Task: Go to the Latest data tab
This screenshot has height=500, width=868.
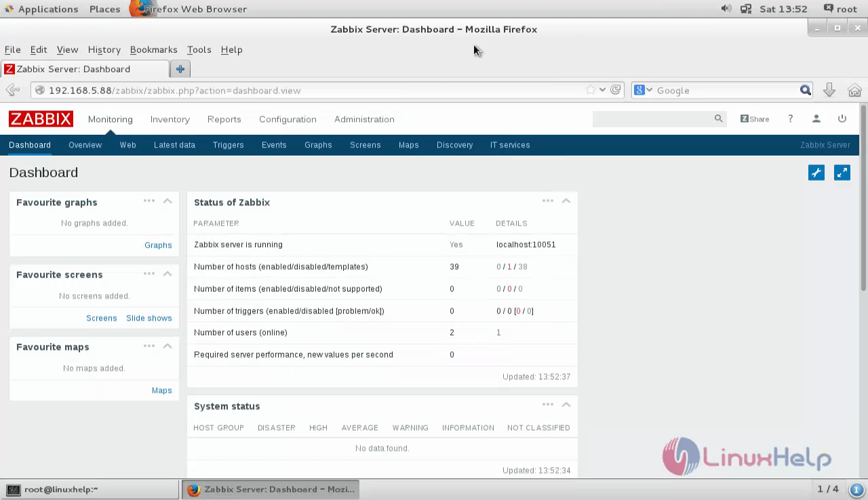Action: point(174,145)
